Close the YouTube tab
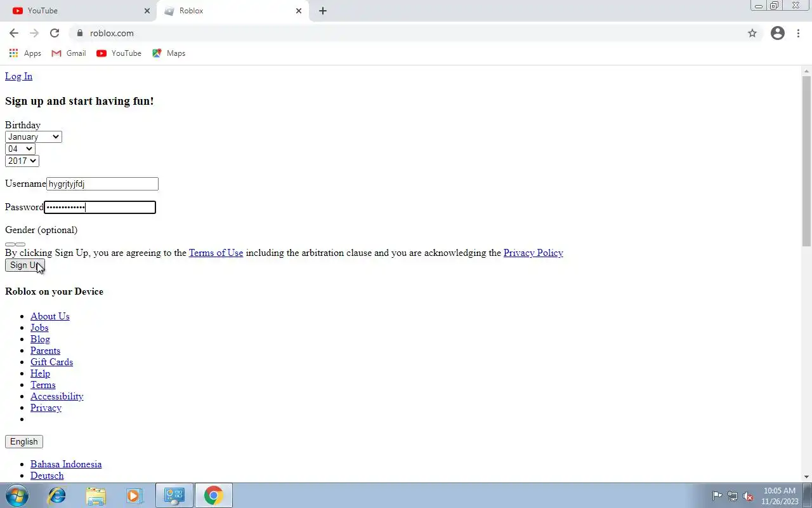This screenshot has width=812, height=508. point(147,11)
